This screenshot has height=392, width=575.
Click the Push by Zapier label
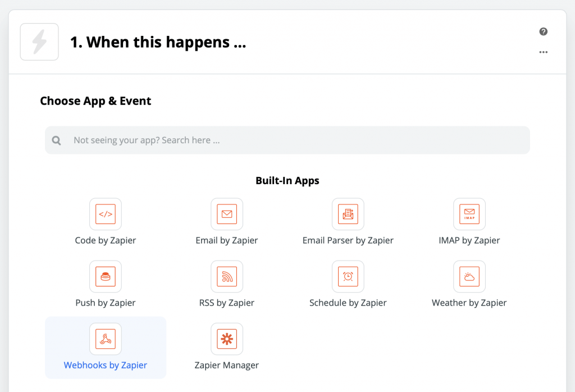tap(106, 303)
